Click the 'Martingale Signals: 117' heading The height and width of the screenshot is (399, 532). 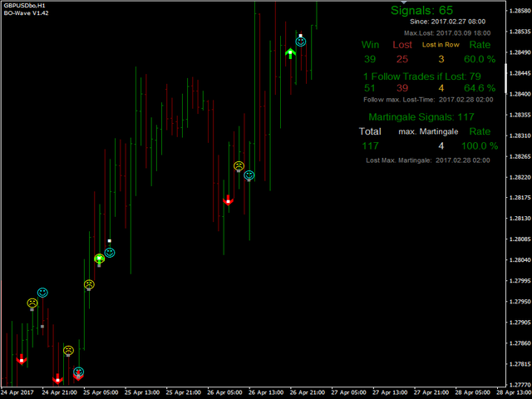pos(421,117)
